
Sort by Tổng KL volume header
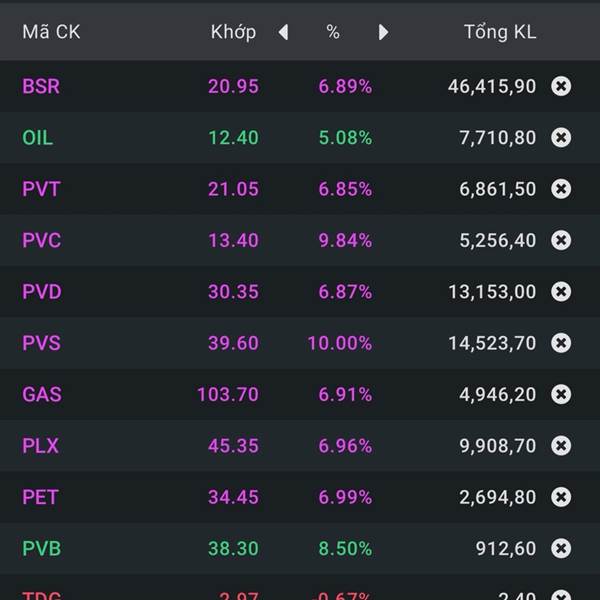pyautogui.click(x=500, y=32)
